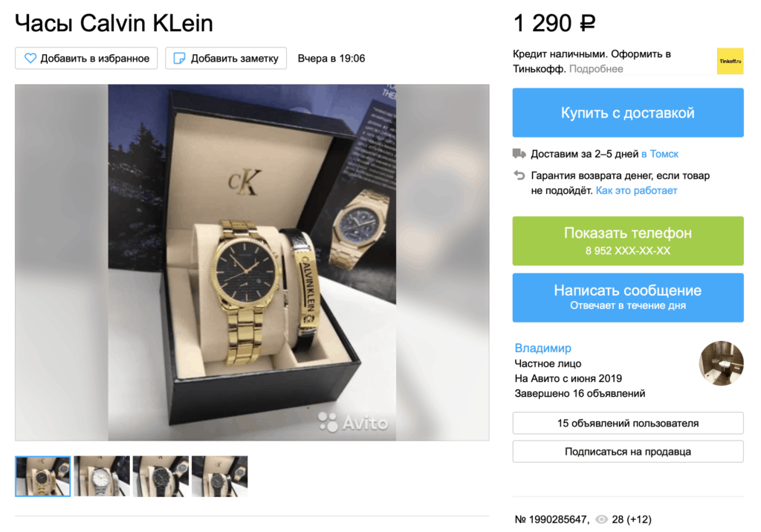Select the silver watch thumbnail
Screen dimensions: 761x532
tap(101, 476)
